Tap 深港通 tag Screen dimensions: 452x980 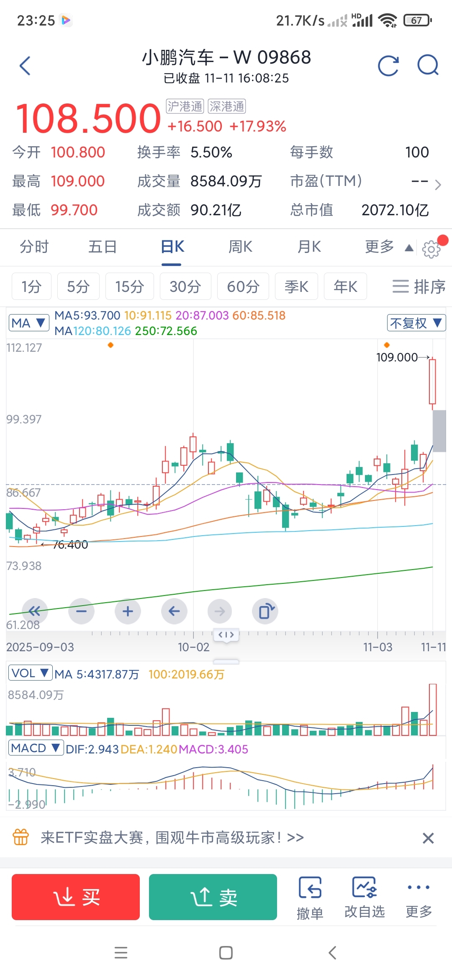(227, 106)
